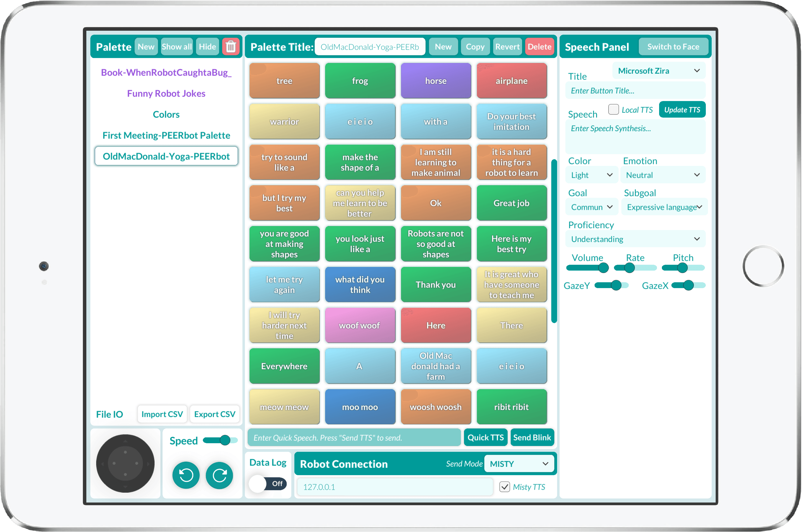This screenshot has height=532, width=802.
Task: Click the trash icon in Palette header
Action: coord(230,46)
